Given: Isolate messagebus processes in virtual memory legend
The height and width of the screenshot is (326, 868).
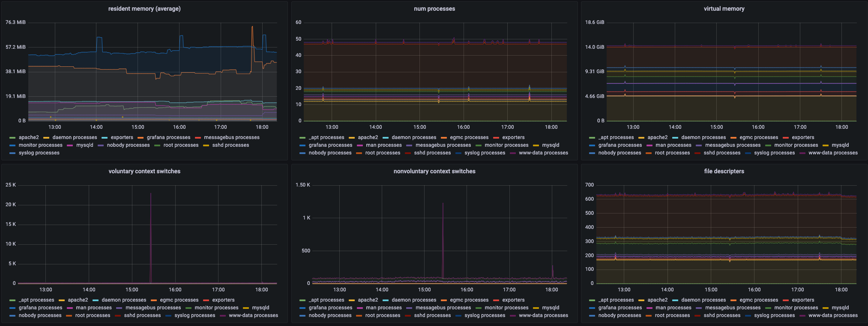Looking at the screenshot, I should point(733,145).
